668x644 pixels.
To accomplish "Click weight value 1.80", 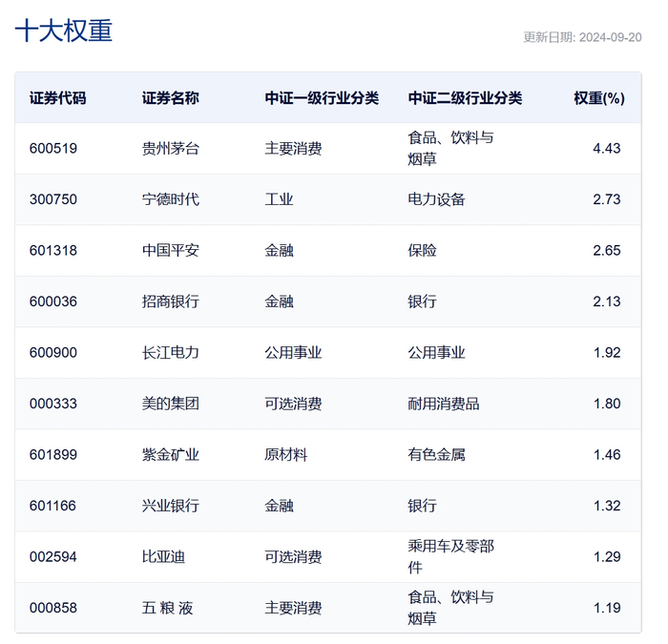I will click(607, 404).
